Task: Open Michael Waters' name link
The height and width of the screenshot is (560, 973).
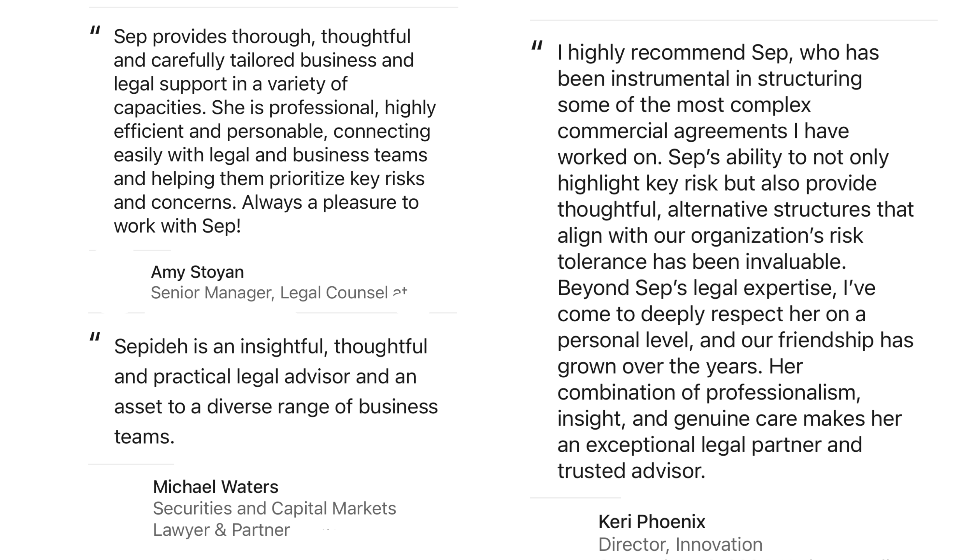Action: (216, 487)
